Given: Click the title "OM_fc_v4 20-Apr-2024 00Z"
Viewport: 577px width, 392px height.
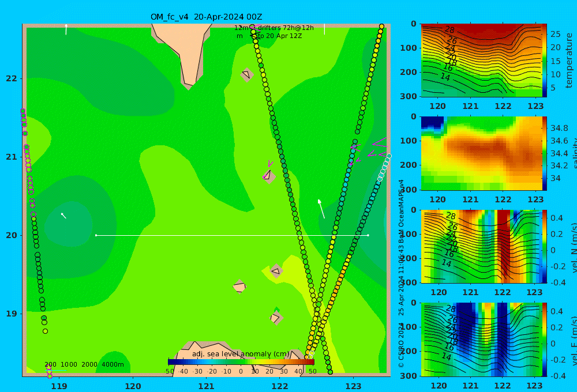Looking at the screenshot, I should [x=206, y=17].
